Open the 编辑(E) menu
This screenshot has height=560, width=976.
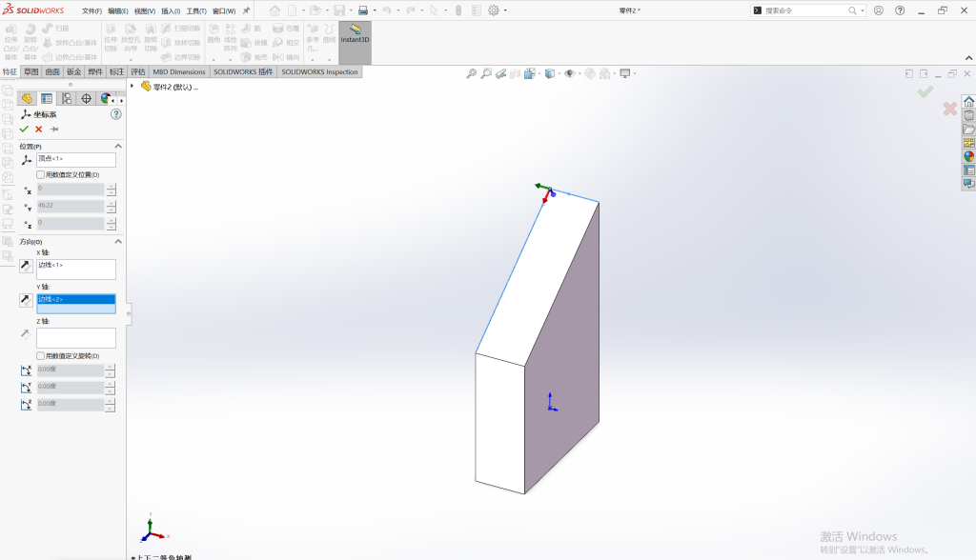click(117, 11)
